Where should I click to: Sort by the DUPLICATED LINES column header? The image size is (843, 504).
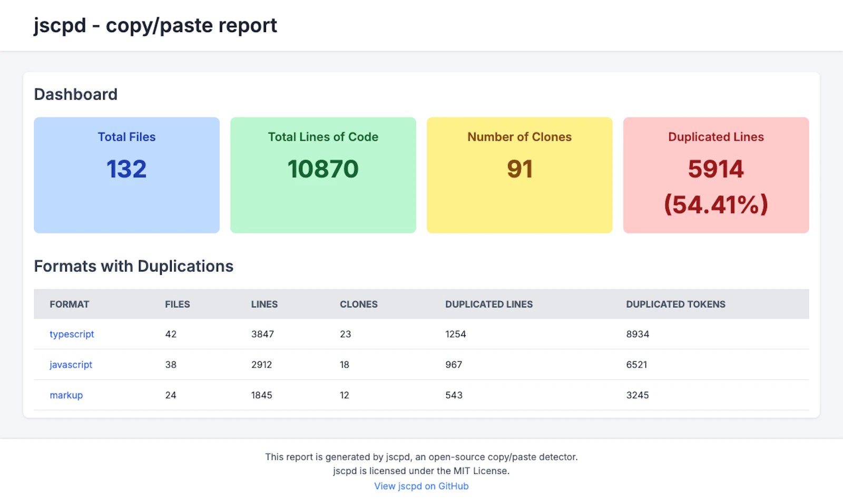[489, 304]
